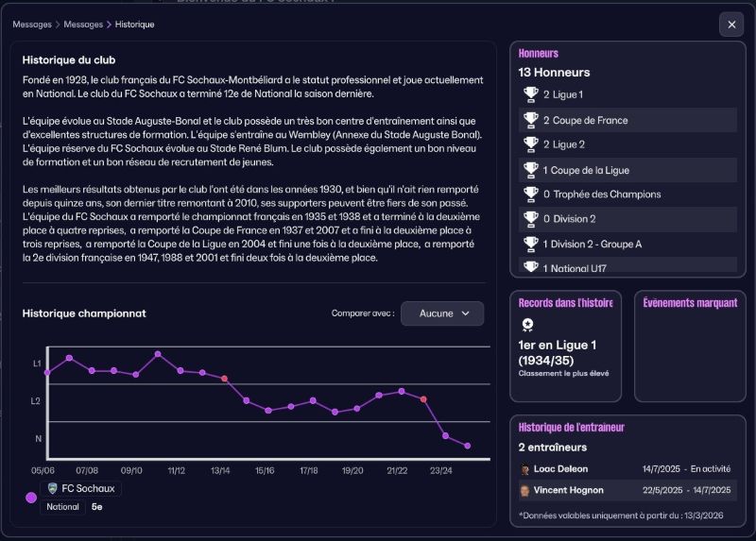
Task: Select the 13/14 red point on chart
Action: coord(225,379)
